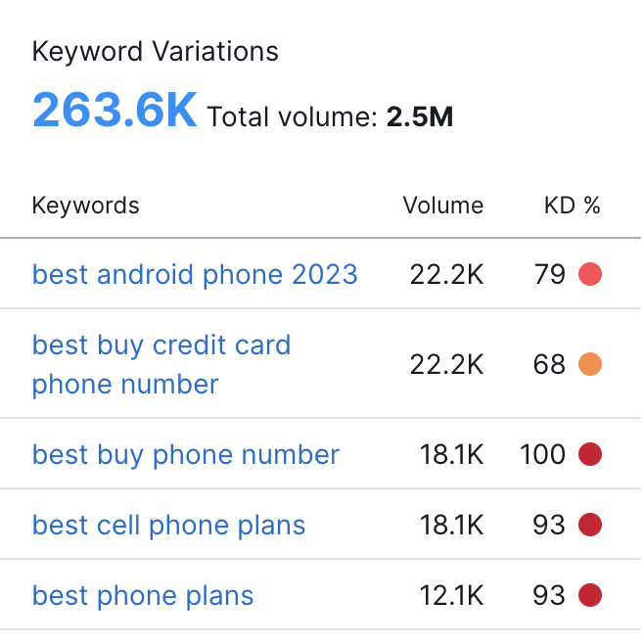
Task: Click the red difficulty dot beside 79
Action: 590,275
